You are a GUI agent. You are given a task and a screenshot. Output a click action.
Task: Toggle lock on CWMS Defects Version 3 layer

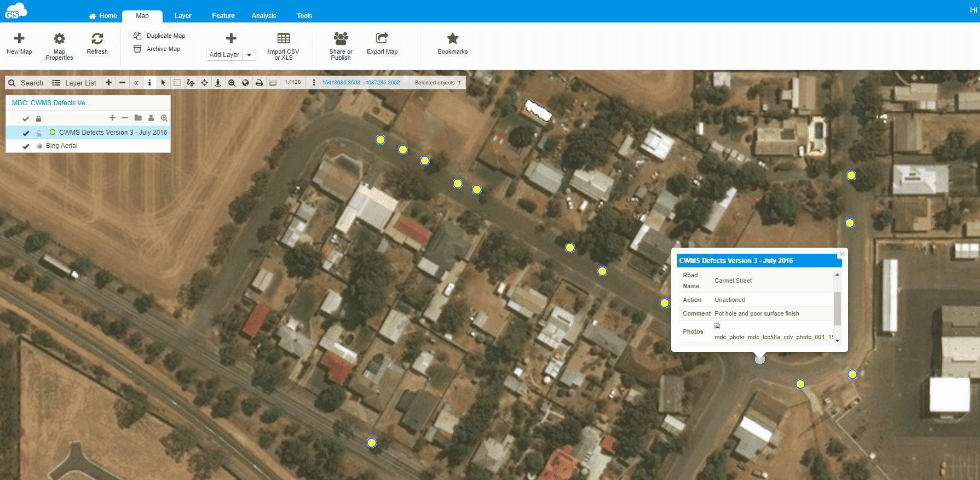click(39, 133)
